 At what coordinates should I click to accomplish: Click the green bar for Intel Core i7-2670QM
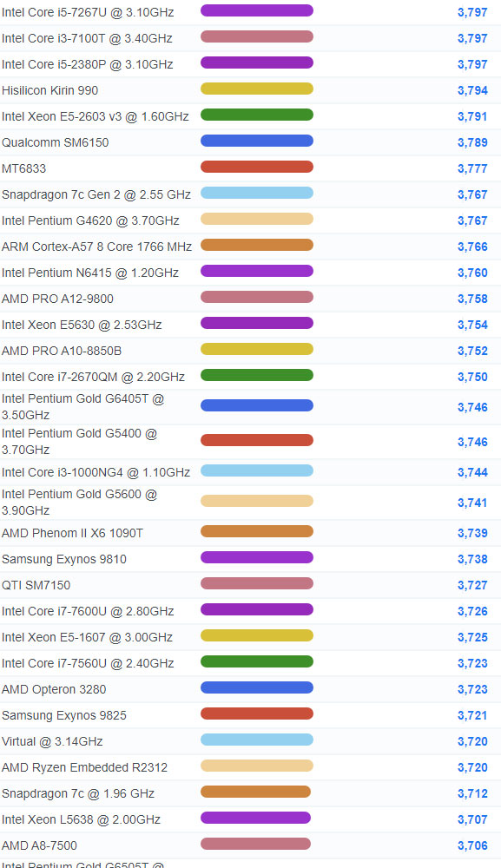257,375
